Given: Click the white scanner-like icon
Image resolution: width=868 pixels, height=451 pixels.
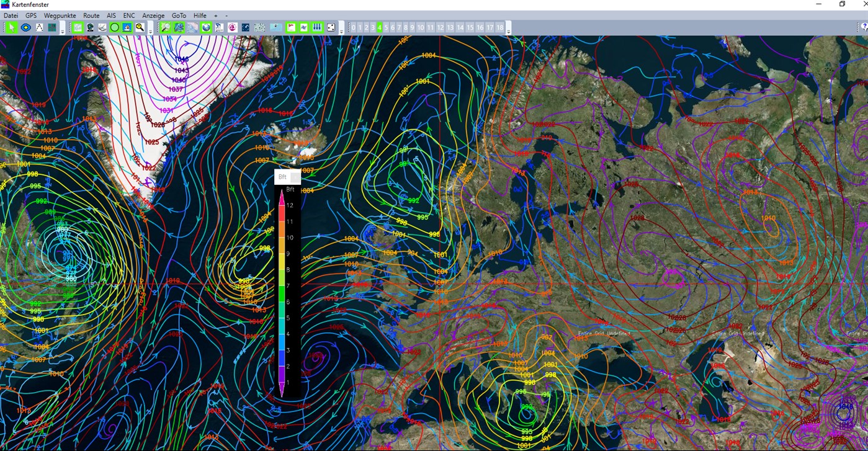Looking at the screenshot, I should coord(102,27).
